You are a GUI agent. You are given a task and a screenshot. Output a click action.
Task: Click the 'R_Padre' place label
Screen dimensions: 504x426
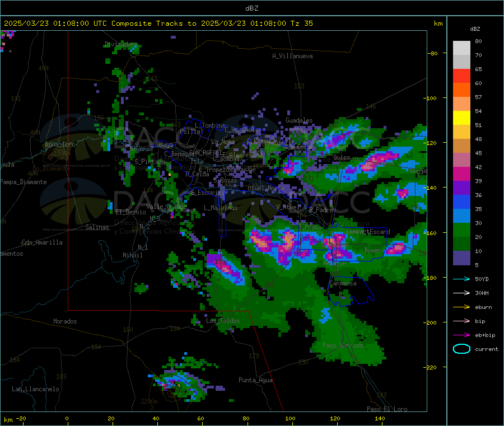click(x=321, y=210)
